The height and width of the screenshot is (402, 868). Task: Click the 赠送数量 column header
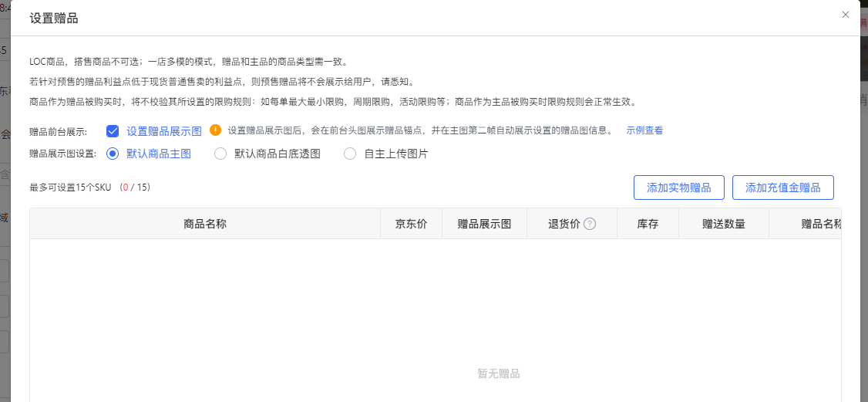(x=723, y=224)
